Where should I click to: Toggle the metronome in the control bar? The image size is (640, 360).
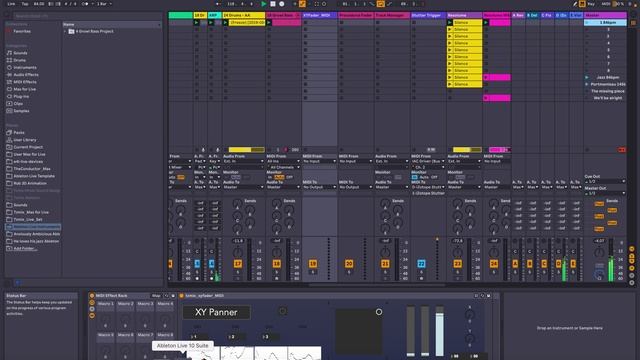point(84,4)
